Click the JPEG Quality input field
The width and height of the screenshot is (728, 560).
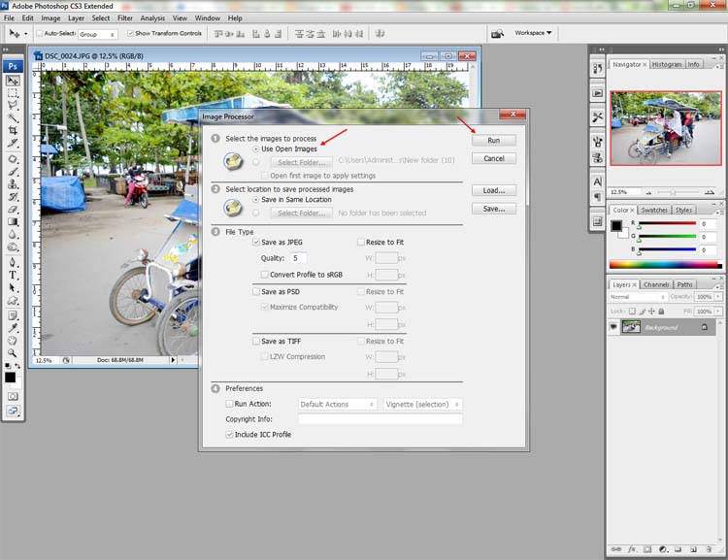pos(298,258)
